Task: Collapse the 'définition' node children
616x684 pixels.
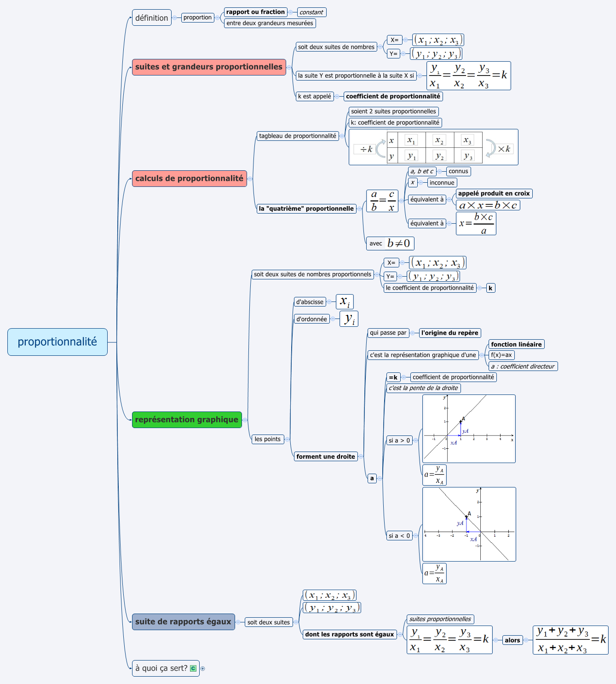Action: pos(174,18)
